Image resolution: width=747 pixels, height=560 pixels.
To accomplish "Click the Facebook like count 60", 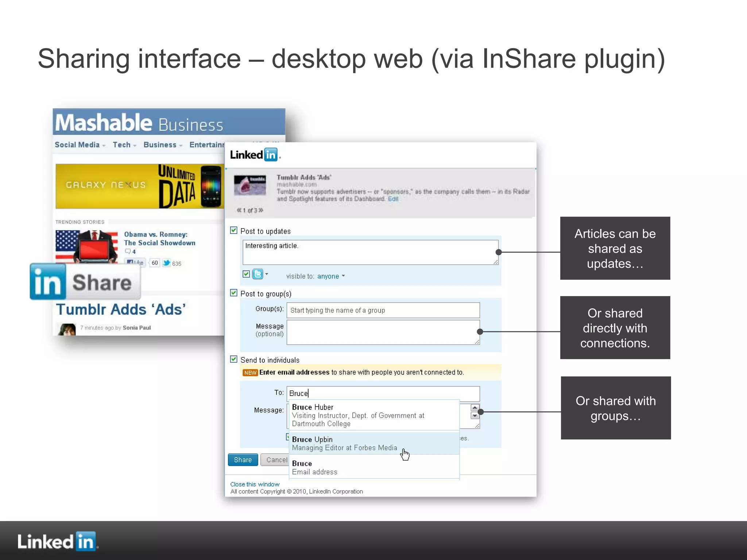I will [155, 263].
